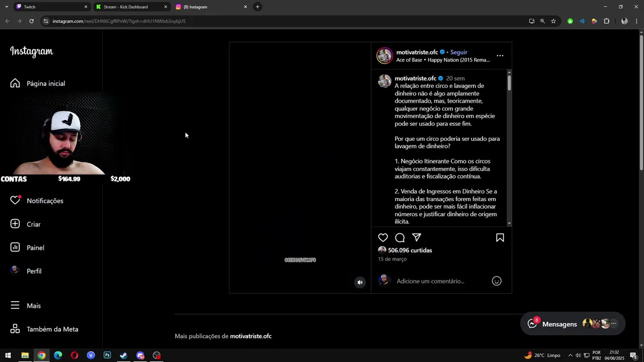Open OBS Studio from taskbar

[157, 355]
